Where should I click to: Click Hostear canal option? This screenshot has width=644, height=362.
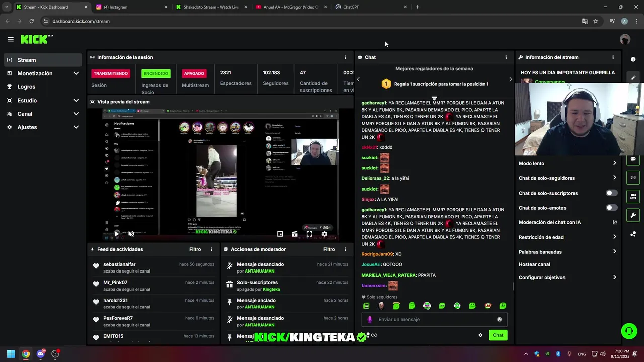(534, 264)
